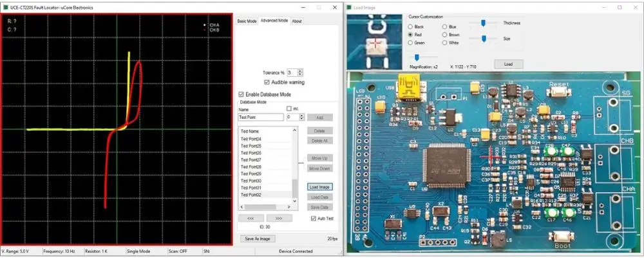
Task: Click the Test Name column header
Action: [x=265, y=132]
